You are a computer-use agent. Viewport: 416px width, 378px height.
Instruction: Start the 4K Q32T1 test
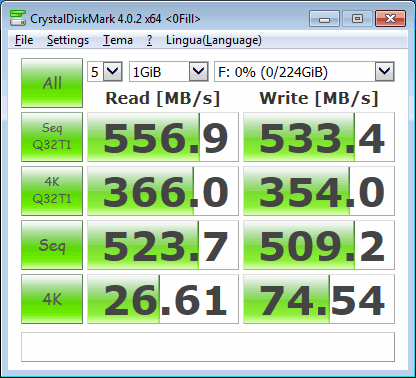52,191
